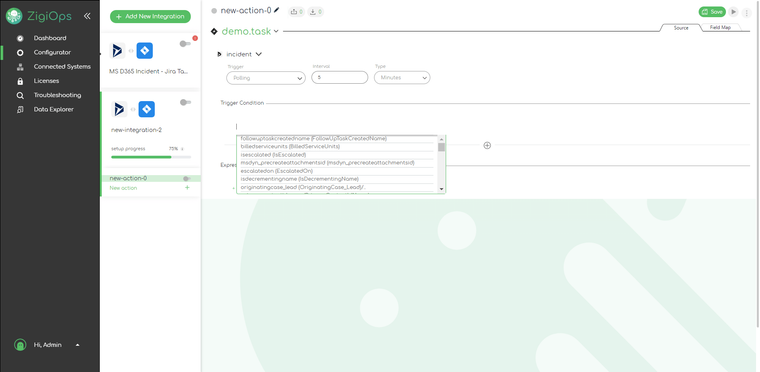
Task: Expand the incident entity chevron
Action: point(259,54)
